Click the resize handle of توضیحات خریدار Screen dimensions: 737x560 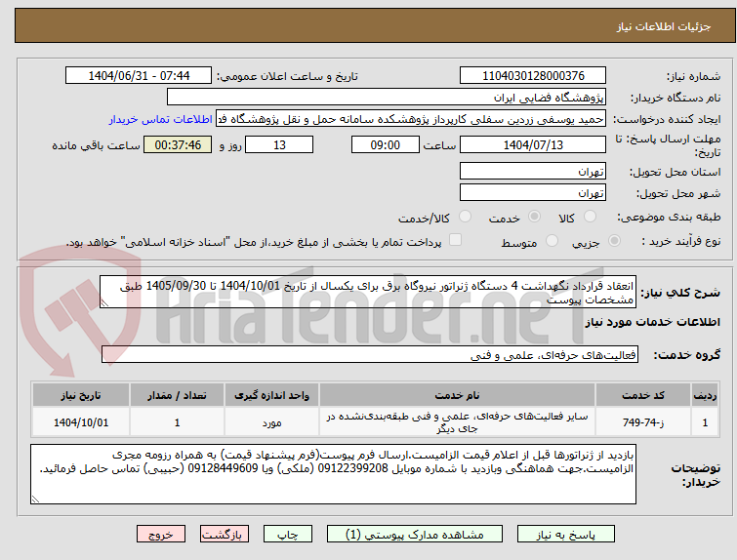pyautogui.click(x=35, y=500)
